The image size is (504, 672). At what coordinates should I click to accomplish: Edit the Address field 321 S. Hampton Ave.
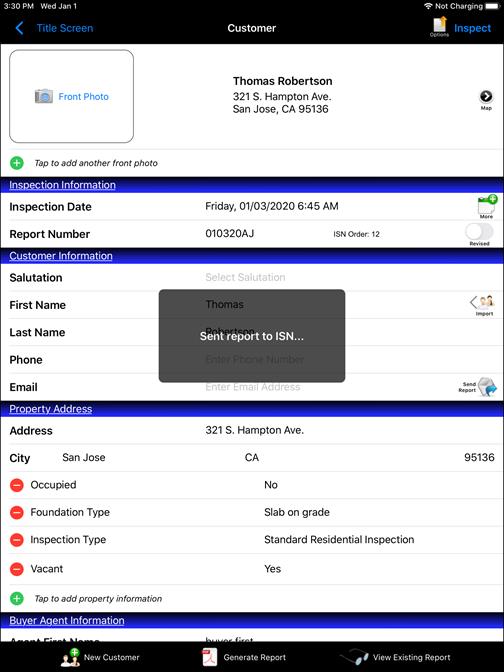pos(255,430)
